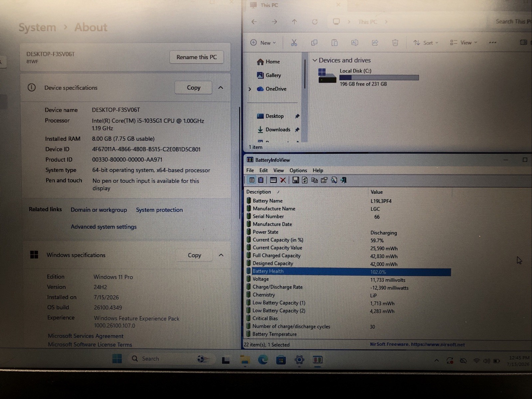Select the Number of charge/discharge cycles row
This screenshot has height=399, width=532.
click(348, 326)
